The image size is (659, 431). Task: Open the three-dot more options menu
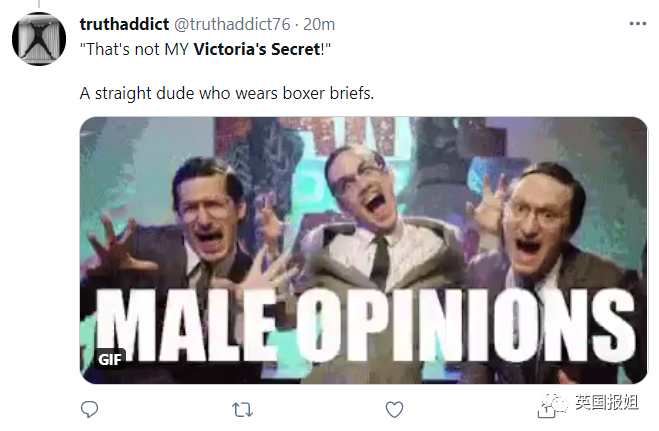(x=638, y=24)
